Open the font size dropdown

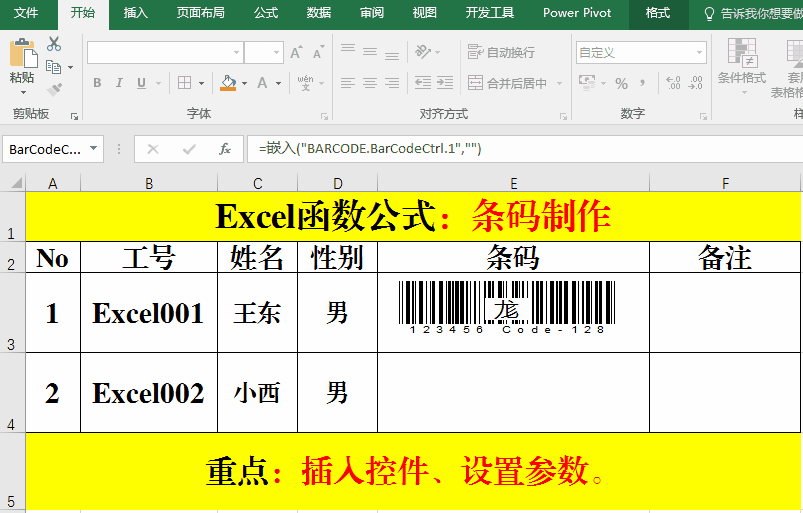(277, 53)
